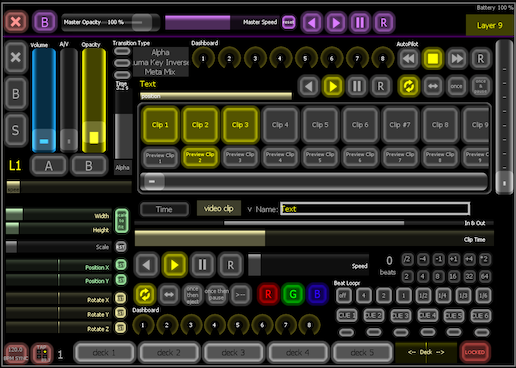Click the CUE 3 button

[401, 315]
